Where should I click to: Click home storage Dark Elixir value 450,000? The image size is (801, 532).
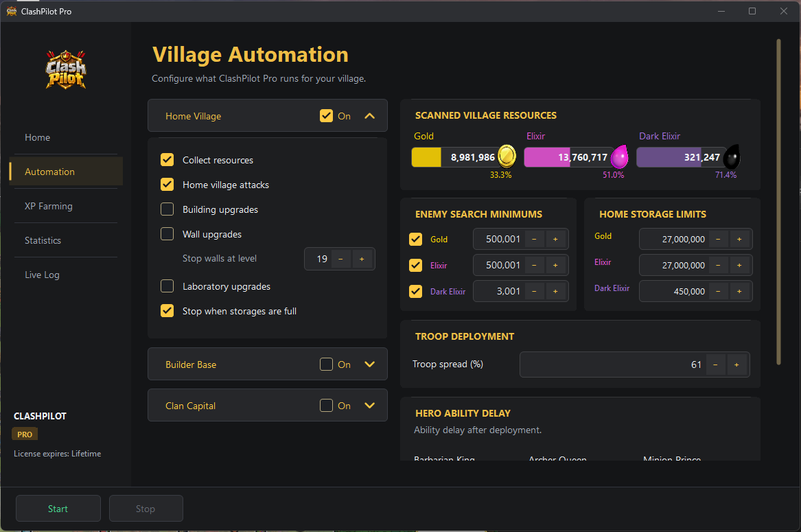[689, 291]
